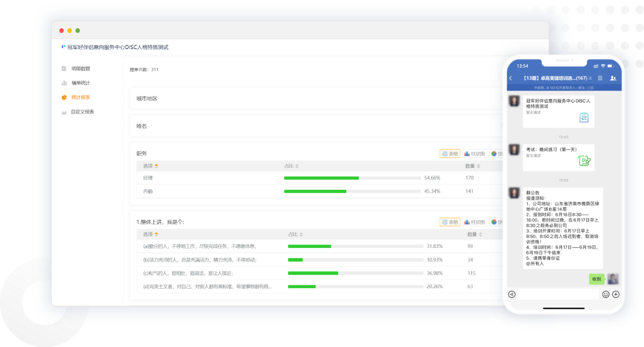Viewport: 644px width, 347px height.
Task: Open the 姓名 section
Action: coord(317,126)
